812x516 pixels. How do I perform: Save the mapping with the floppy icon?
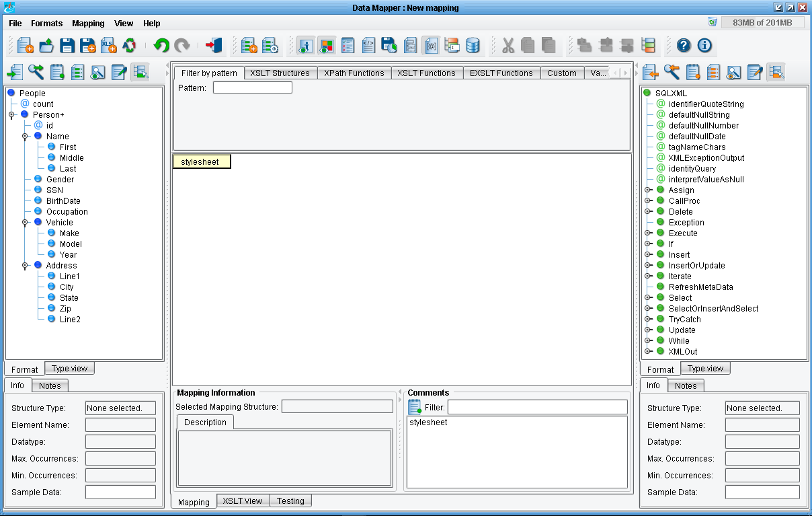coord(67,45)
